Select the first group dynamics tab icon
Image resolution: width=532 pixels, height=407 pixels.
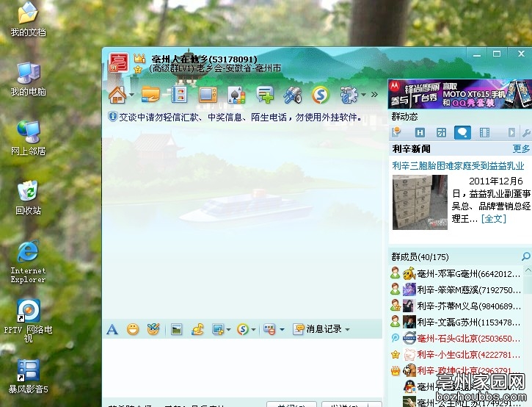tap(396, 132)
